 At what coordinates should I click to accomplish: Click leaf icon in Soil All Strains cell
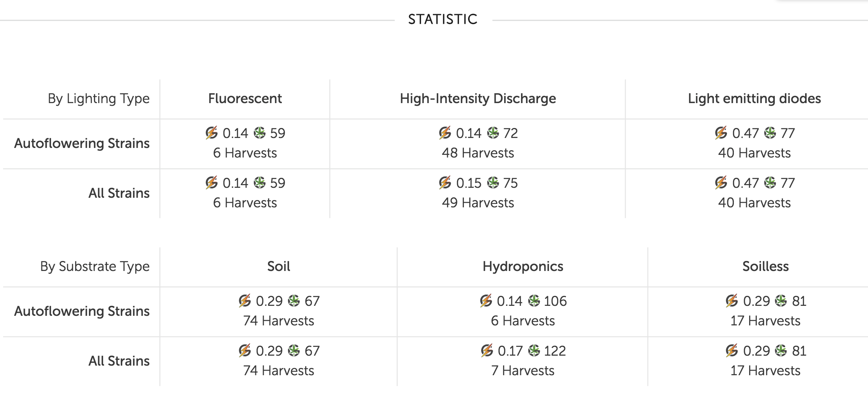pos(294,351)
